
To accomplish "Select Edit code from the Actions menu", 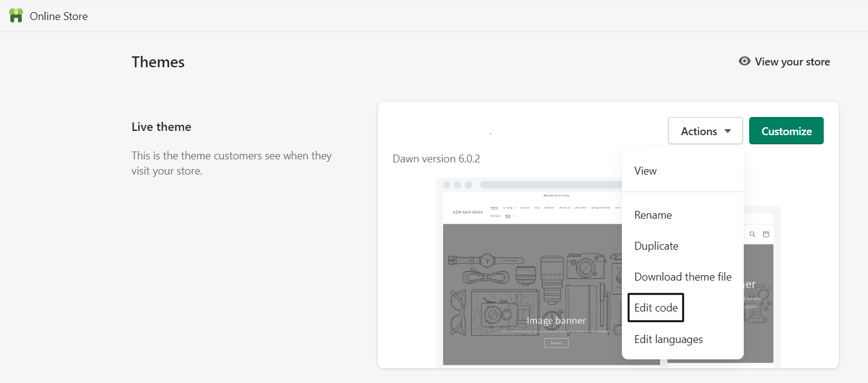I will point(655,307).
